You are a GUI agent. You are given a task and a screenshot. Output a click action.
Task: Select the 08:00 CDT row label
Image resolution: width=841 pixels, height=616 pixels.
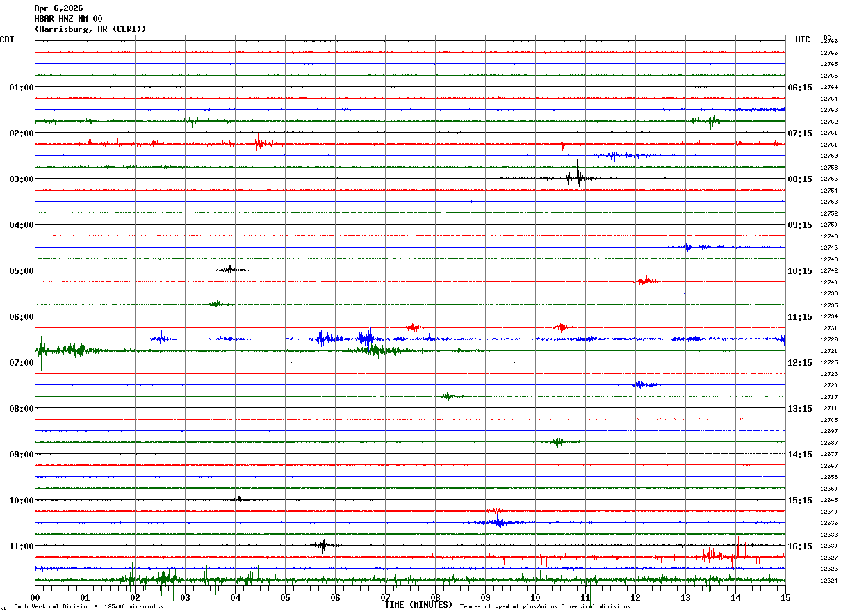pos(22,409)
